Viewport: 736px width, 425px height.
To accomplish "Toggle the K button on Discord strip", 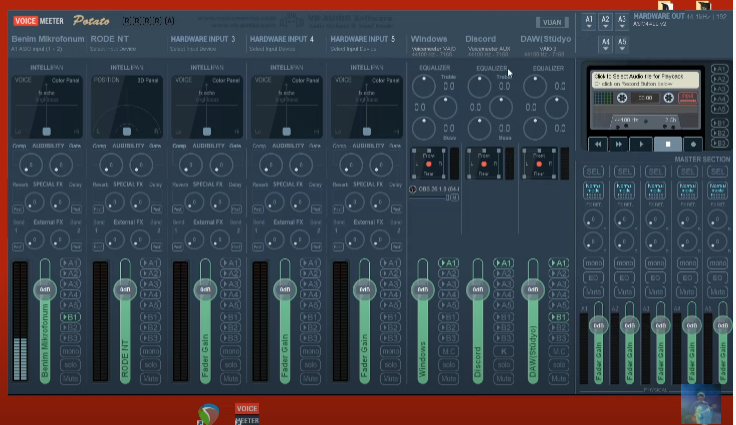I will (504, 351).
